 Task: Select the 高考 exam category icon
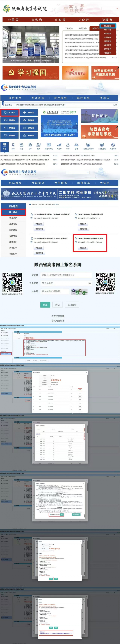coord(5,147)
